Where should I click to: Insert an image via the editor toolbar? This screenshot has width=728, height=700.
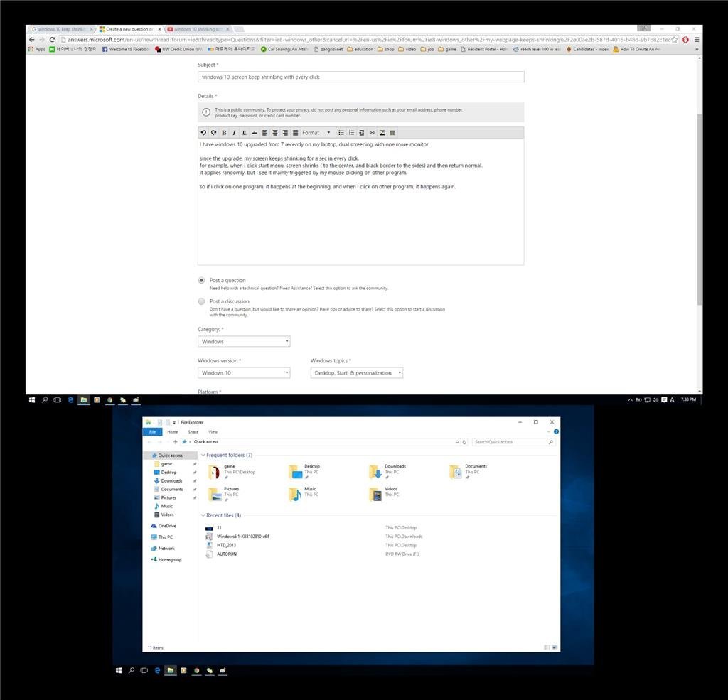pyautogui.click(x=382, y=133)
